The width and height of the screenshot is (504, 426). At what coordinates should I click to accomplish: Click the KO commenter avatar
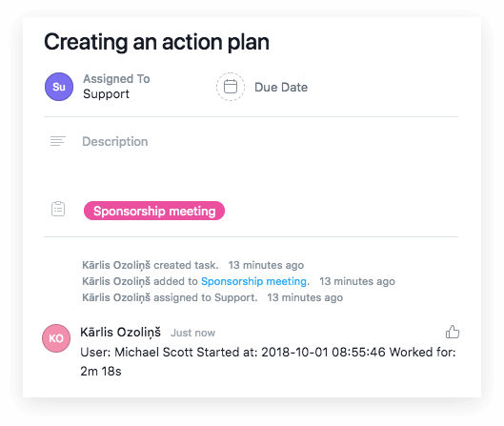(56, 338)
